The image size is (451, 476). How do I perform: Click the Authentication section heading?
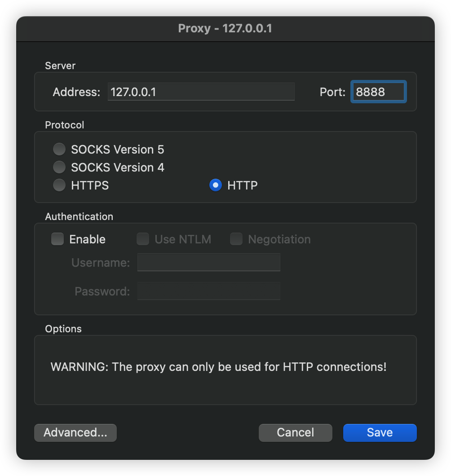coord(79,216)
